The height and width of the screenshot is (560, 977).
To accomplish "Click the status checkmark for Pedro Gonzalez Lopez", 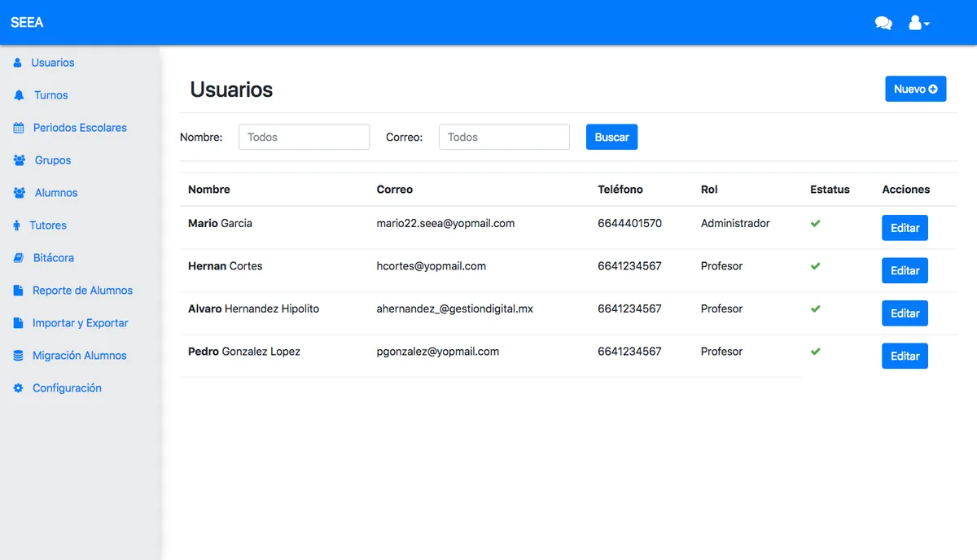I will tap(815, 352).
